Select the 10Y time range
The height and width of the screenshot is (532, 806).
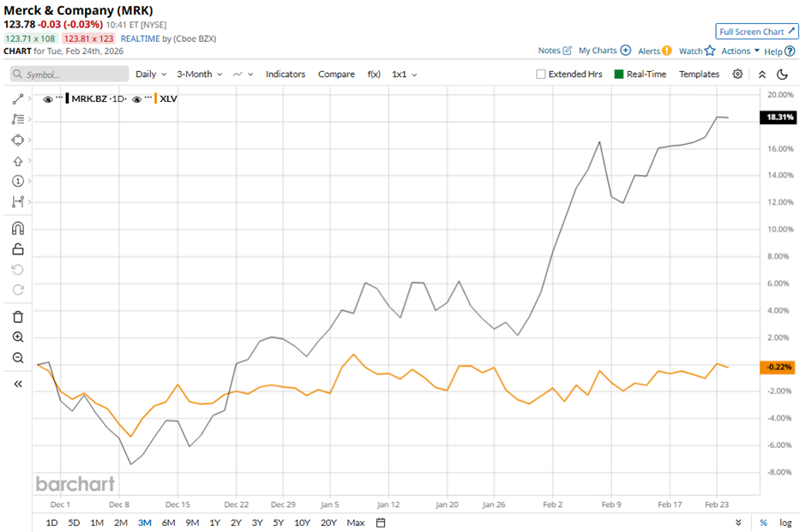302,523
